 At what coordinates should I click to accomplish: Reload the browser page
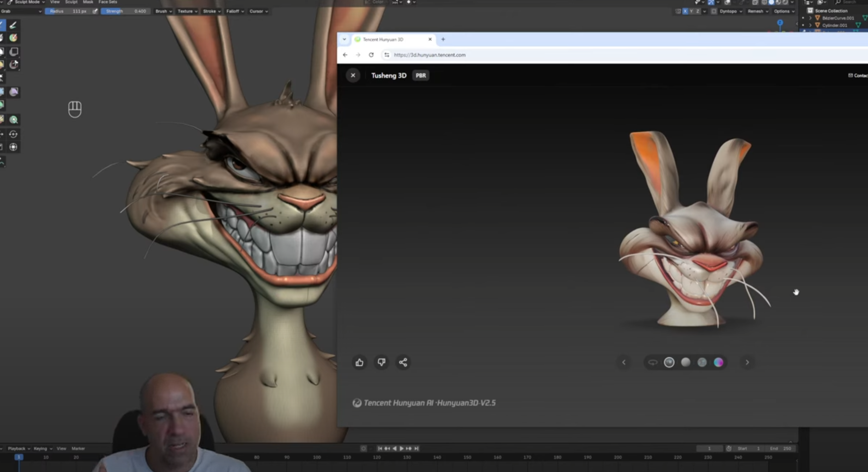coord(371,55)
